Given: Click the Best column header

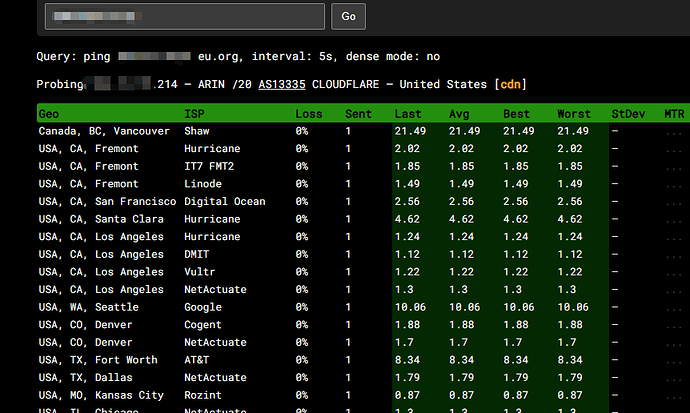Looking at the screenshot, I should (x=517, y=114).
